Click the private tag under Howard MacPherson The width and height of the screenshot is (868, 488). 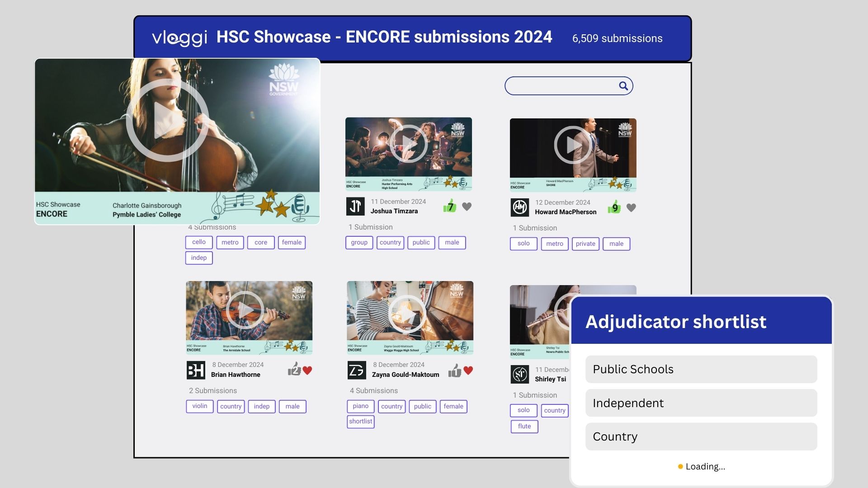(x=585, y=244)
